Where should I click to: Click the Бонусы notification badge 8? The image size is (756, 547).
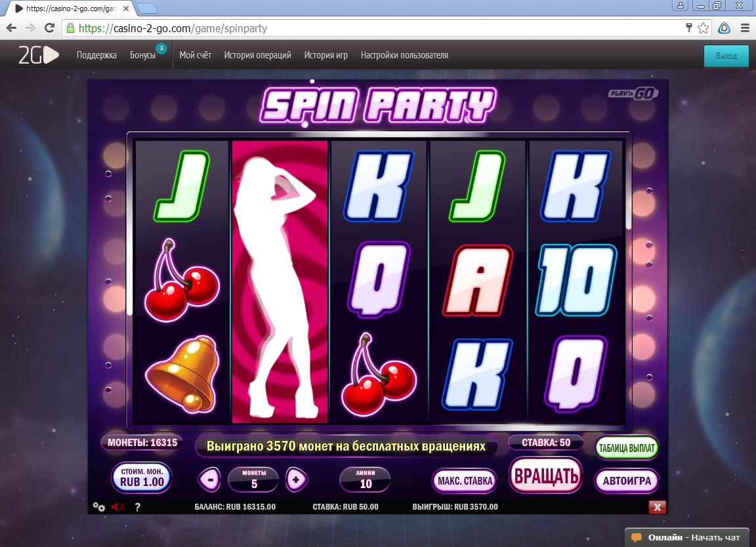[161, 48]
